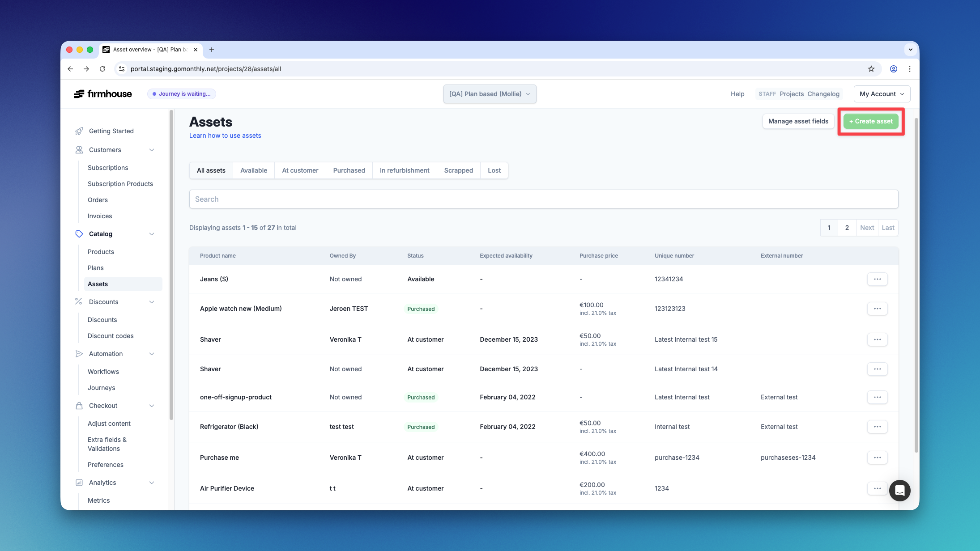Image resolution: width=980 pixels, height=551 pixels.
Task: Open the Learn how to use assets link
Action: 225,136
